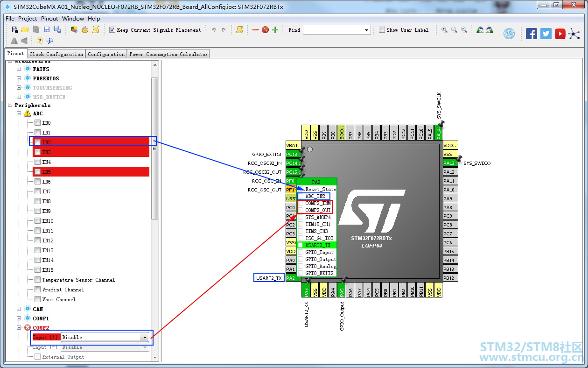The image size is (588, 368).
Task: Expand the COMP1 peripheral node
Action: click(19, 318)
